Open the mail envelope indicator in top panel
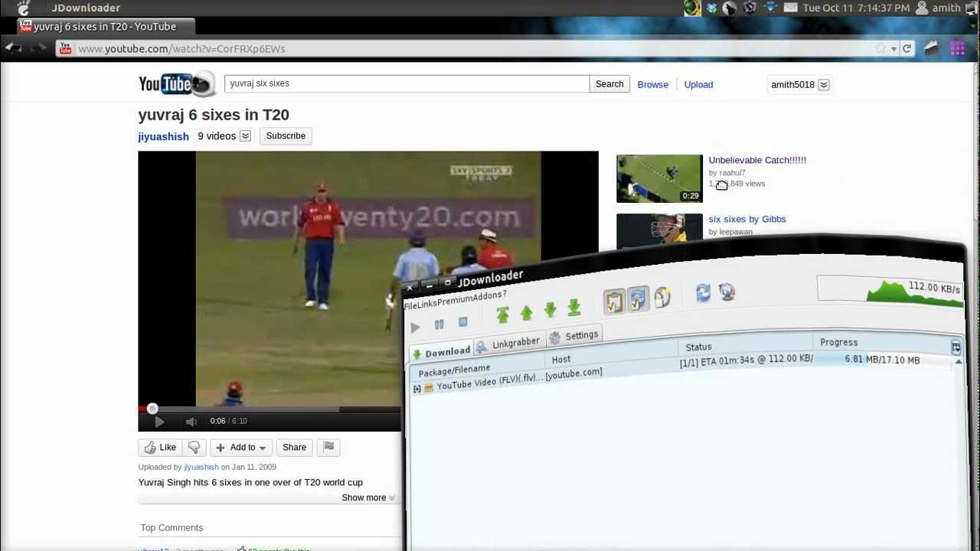 coord(790,8)
